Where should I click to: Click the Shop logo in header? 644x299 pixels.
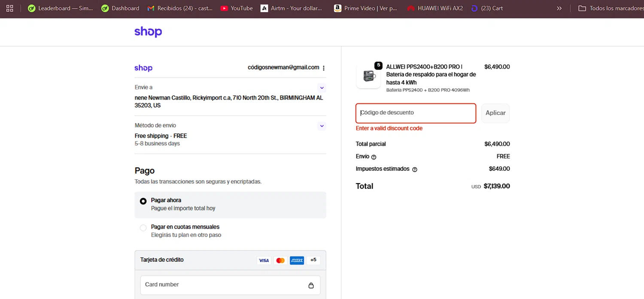[148, 32]
